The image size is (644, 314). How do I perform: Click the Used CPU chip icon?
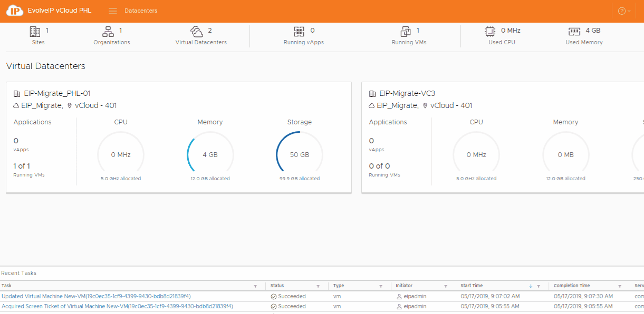click(490, 32)
